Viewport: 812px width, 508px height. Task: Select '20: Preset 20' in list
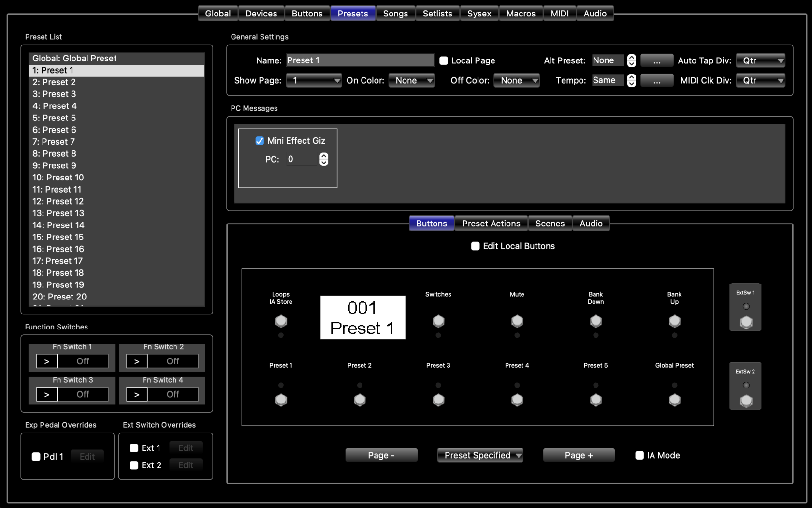click(116, 297)
